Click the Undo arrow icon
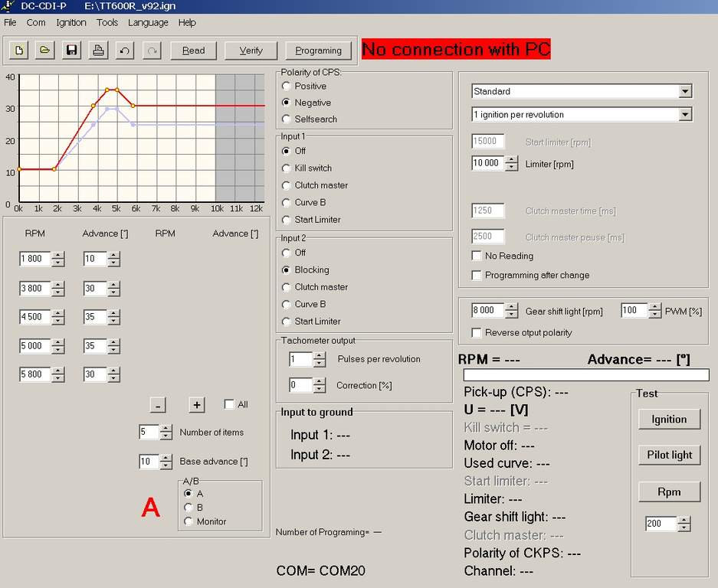Screen dimensions: 718x588 (x=125, y=50)
